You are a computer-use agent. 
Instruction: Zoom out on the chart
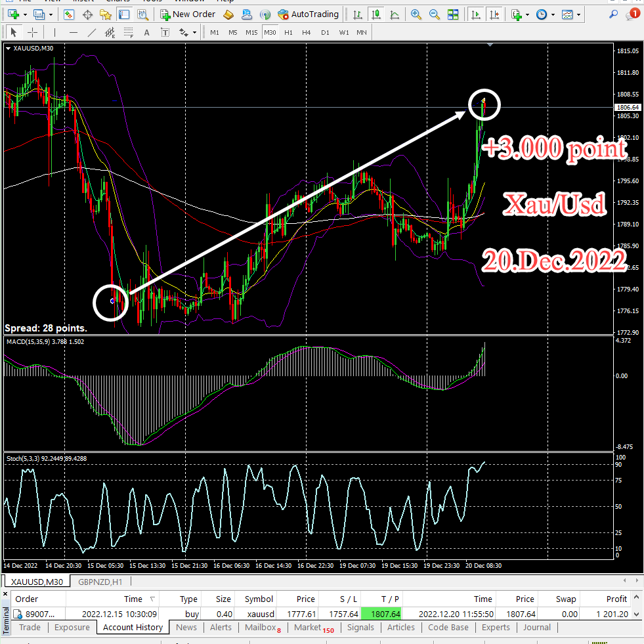pyautogui.click(x=435, y=14)
